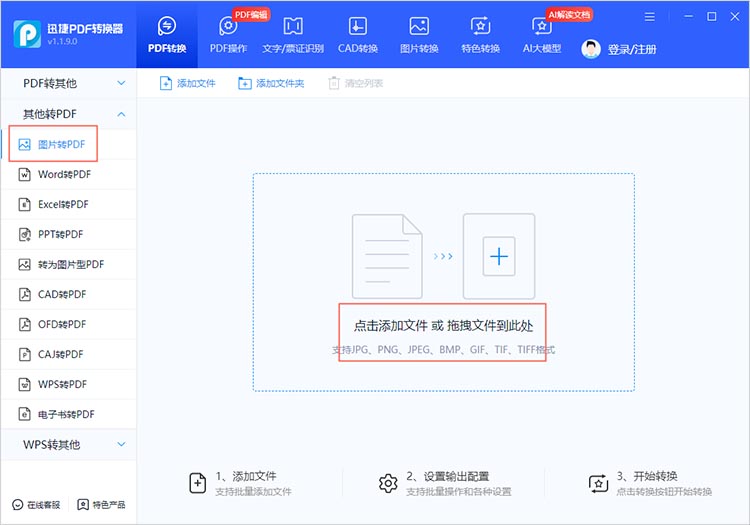Choose 转为图片型PDF option

(68, 264)
